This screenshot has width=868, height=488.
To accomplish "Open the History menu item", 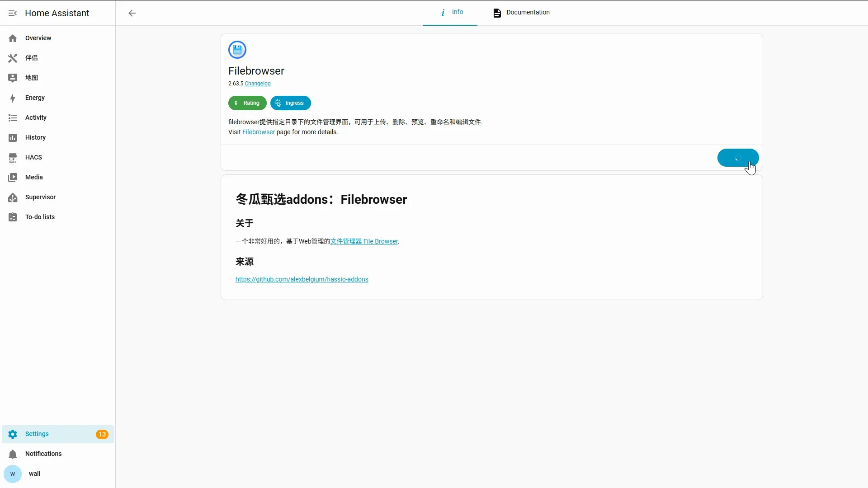I will click(58, 138).
